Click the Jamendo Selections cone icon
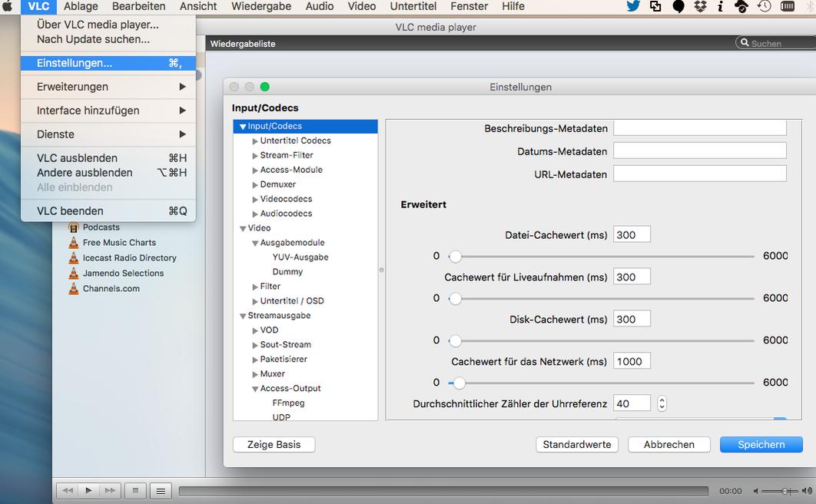This screenshot has height=504, width=816. [x=73, y=273]
